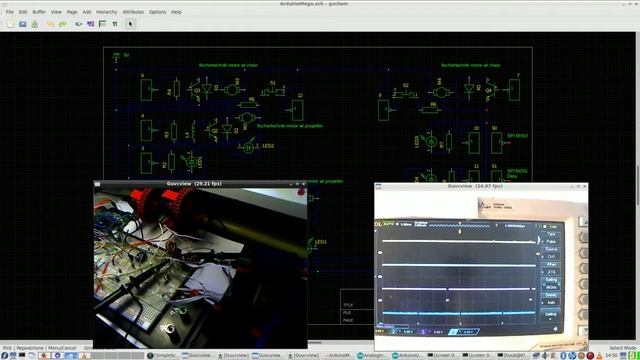Click the Save toolbar icon
Viewport: 640px width, 360px height.
[x=35, y=24]
